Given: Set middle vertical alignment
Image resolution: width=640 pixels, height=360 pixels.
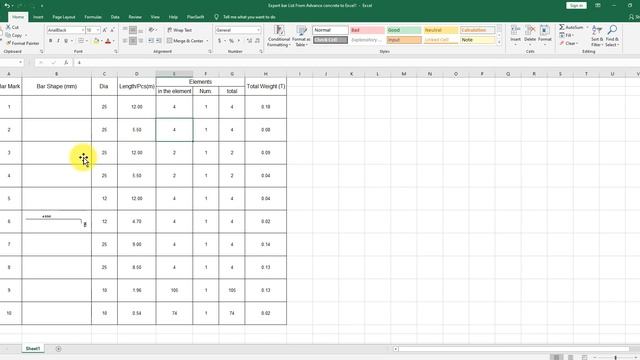Looking at the screenshot, I should point(133,30).
